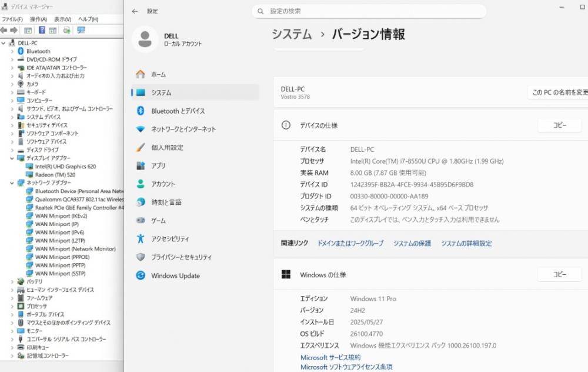Open Microsoft ソフトウェアライセンス条項 link
Image resolution: width=588 pixels, height=372 pixels.
tap(346, 367)
